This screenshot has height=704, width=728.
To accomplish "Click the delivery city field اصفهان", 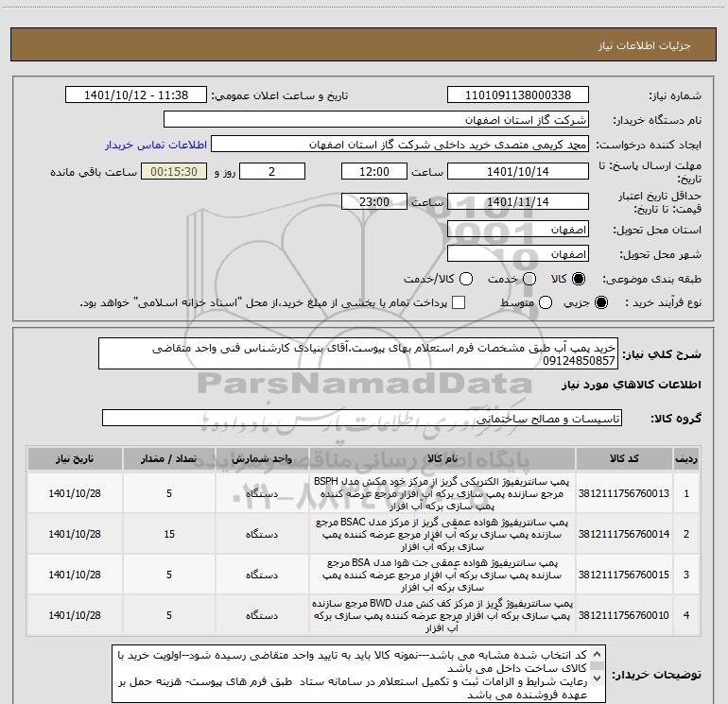I will (x=518, y=254).
